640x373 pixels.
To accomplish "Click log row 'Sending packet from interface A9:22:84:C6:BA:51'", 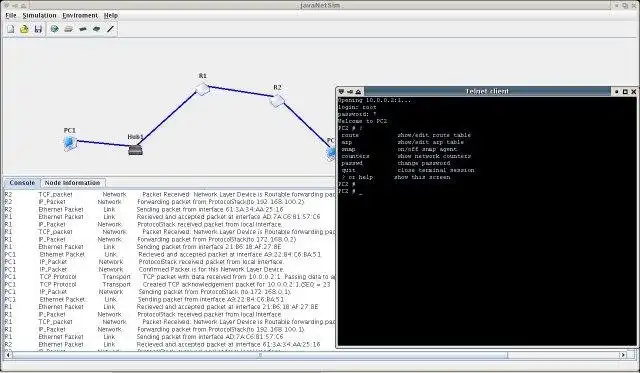I will [211, 300].
